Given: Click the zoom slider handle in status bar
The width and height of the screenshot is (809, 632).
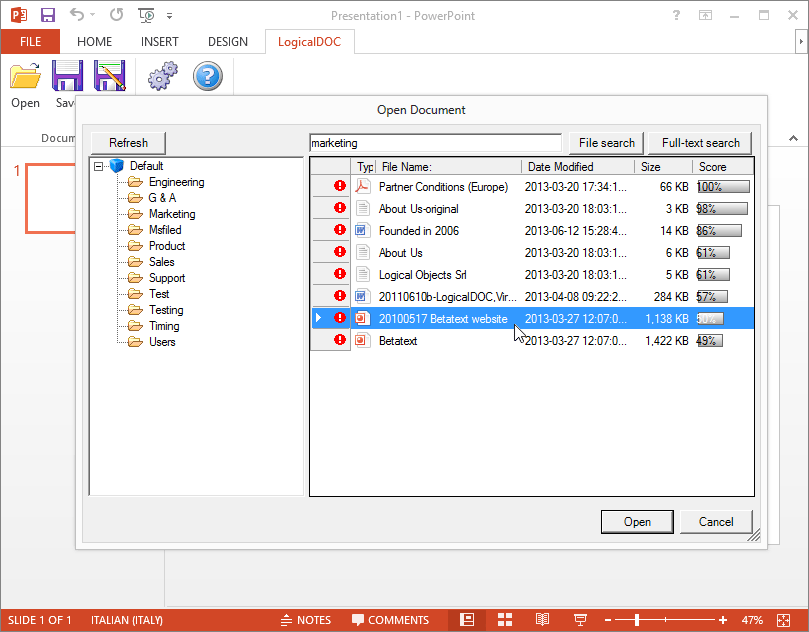Looking at the screenshot, I should pos(637,620).
